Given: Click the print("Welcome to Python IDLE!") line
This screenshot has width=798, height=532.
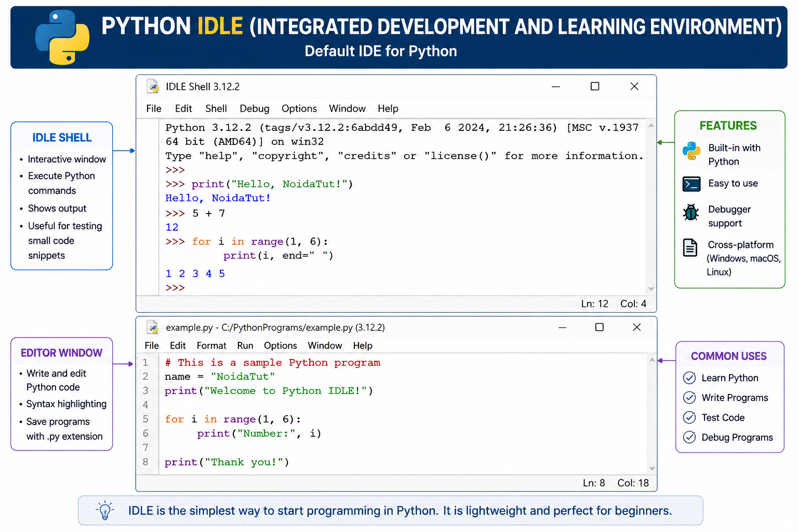Looking at the screenshot, I should [269, 391].
